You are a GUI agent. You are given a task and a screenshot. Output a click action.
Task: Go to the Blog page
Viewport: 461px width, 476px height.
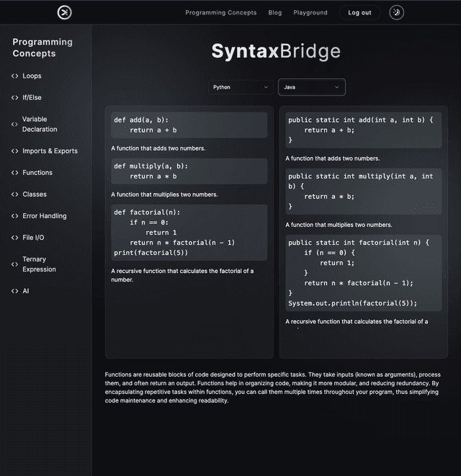coord(274,12)
